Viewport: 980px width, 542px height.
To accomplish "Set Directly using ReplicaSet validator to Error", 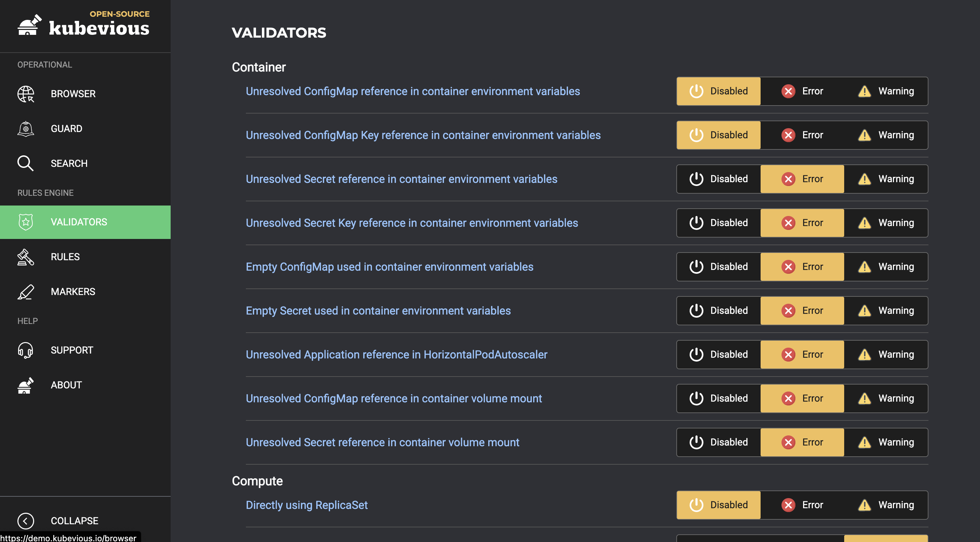I will 802,505.
